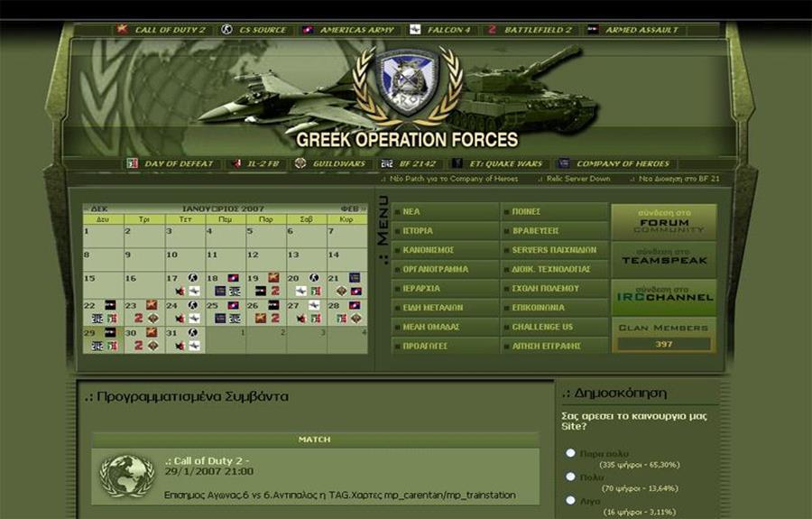Click the BF 2142 icon in the game bar
This screenshot has height=519, width=812.
point(387,163)
